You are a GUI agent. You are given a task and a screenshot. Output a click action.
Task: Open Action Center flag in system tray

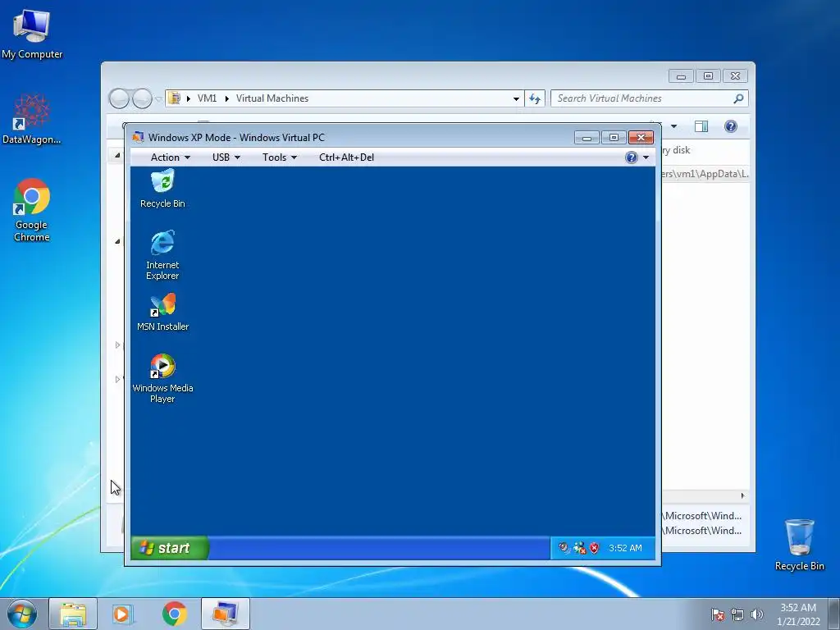point(717,614)
